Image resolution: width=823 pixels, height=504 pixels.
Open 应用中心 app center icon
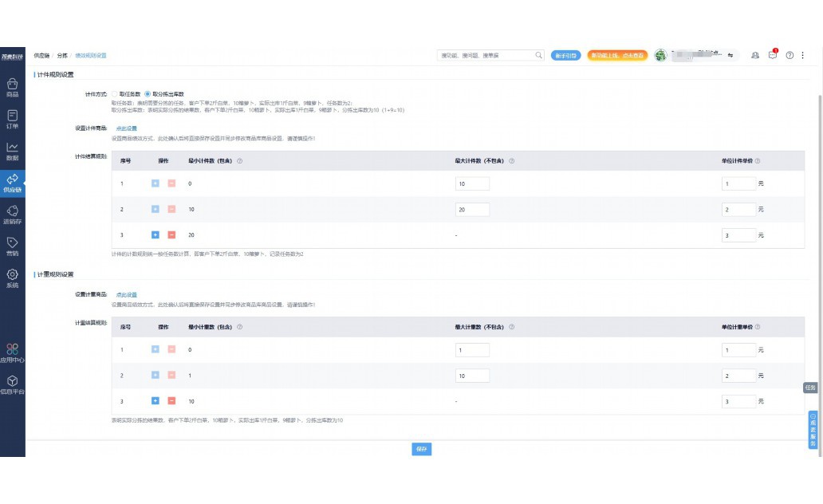click(x=12, y=352)
